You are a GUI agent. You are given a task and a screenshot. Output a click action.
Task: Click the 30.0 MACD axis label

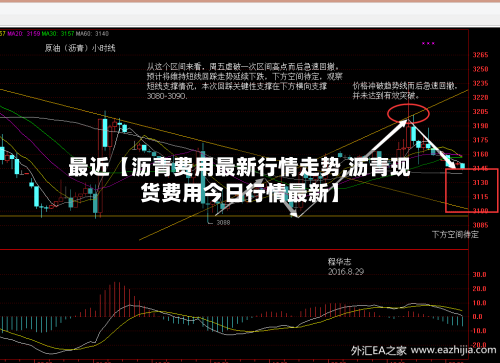tap(479, 275)
